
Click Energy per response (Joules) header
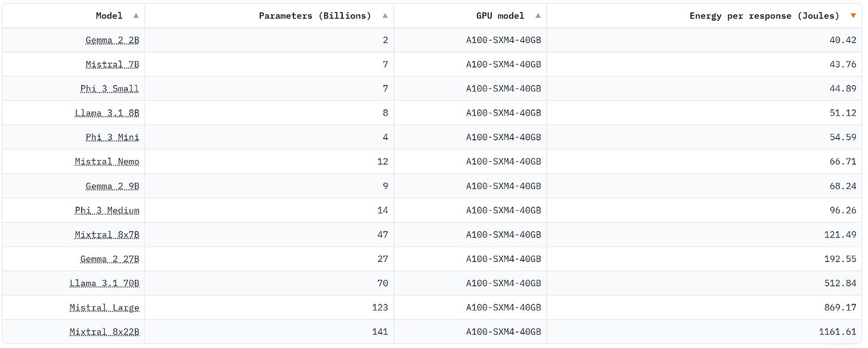pos(764,16)
